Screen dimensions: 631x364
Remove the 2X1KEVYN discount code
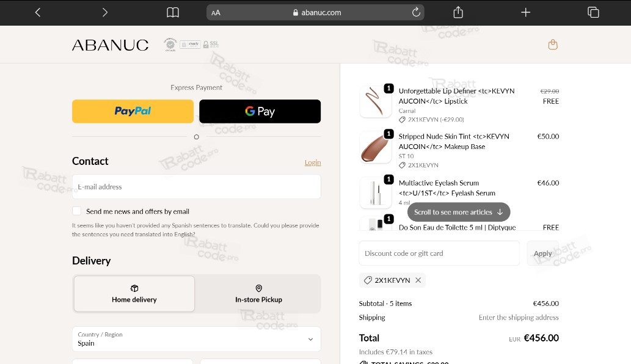418,280
